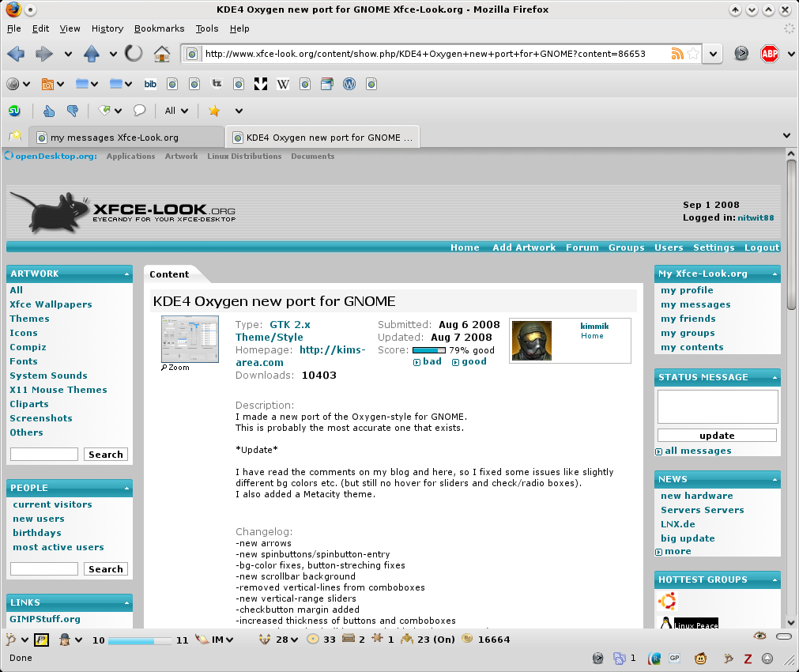Screen dimensions: 799x672
Task: Collapse the PEOPLE panel
Action: pos(126,489)
